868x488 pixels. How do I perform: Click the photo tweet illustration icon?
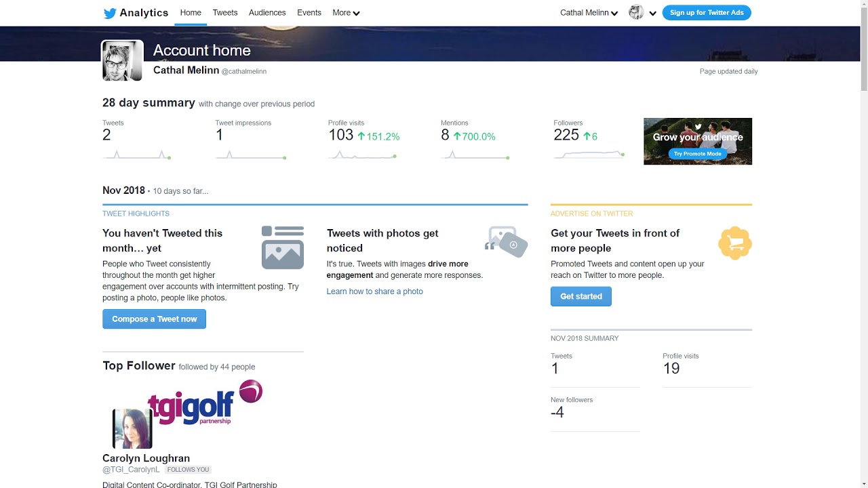click(283, 247)
